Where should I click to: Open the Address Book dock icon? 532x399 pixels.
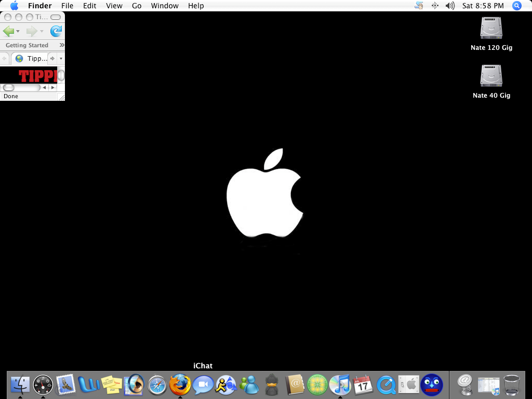(x=295, y=385)
